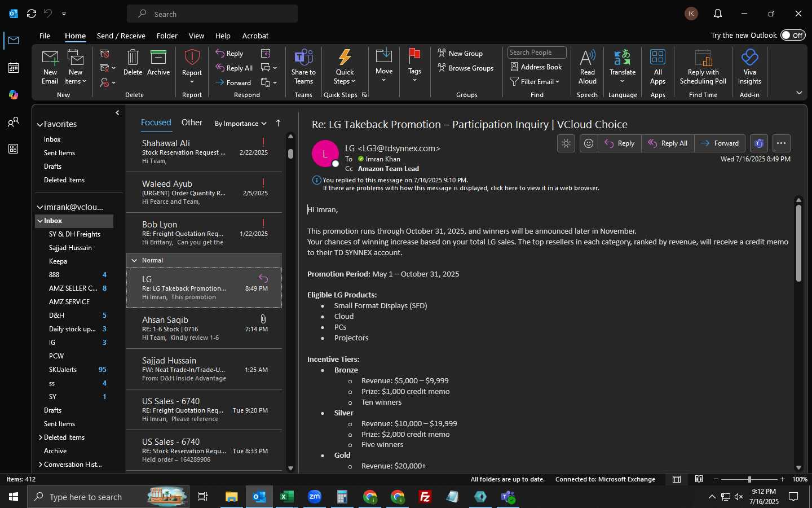Click the Ignore conversation icon
The height and width of the screenshot is (508, 812).
(x=104, y=54)
